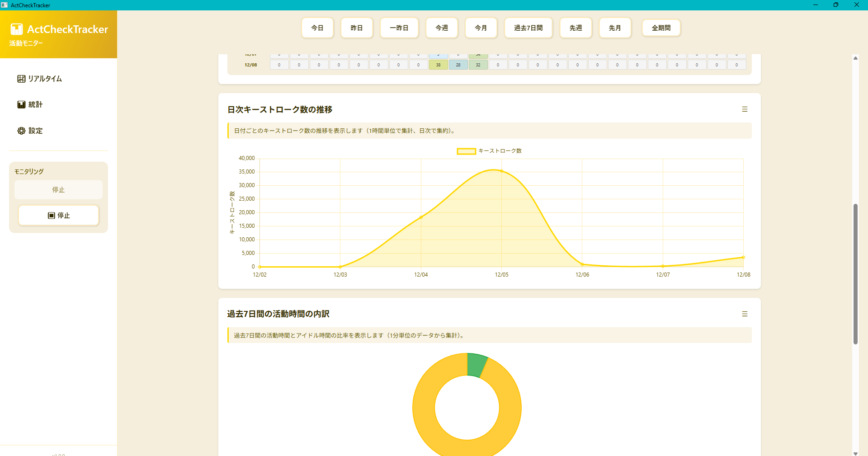Click the 先月 button

click(615, 28)
